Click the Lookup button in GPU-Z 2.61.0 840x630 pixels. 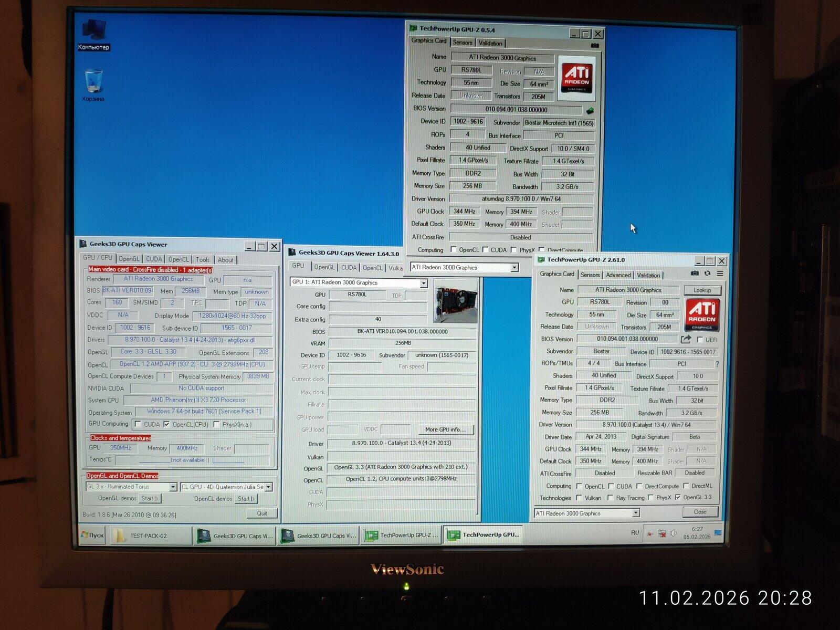click(x=702, y=290)
